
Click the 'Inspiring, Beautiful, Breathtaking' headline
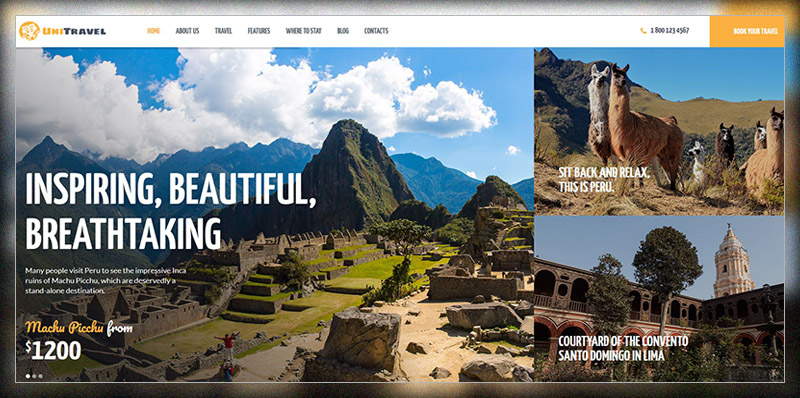click(x=170, y=211)
